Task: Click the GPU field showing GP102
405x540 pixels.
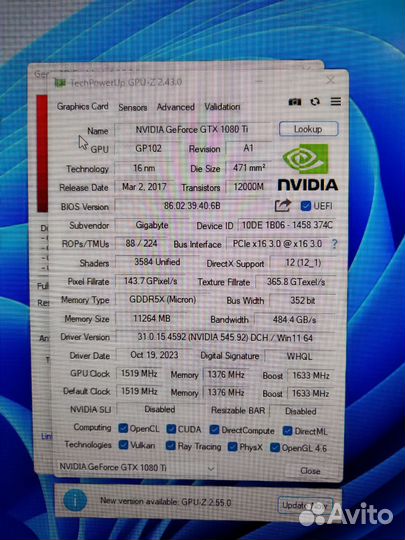Action: tap(148, 148)
